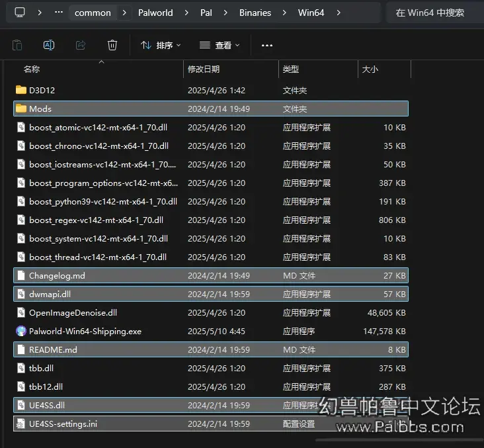Click the delete trash can icon
484x448 pixels.
(112, 45)
